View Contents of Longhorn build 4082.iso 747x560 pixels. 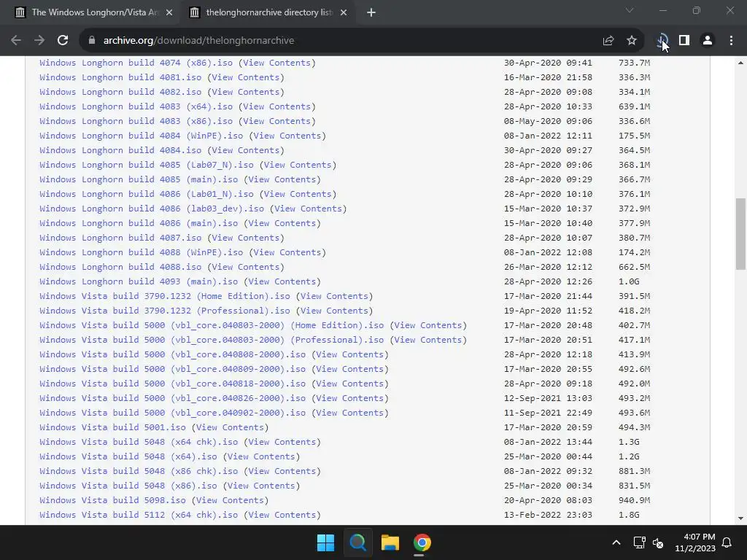(245, 92)
